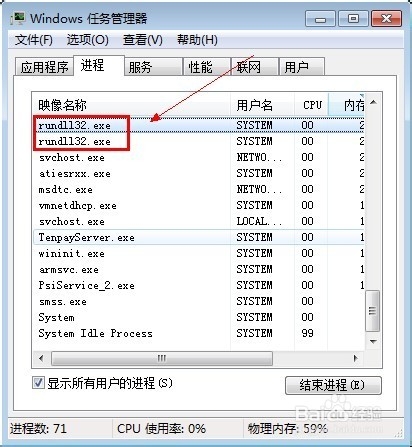Select the first rundll32.exe process row

click(x=199, y=125)
